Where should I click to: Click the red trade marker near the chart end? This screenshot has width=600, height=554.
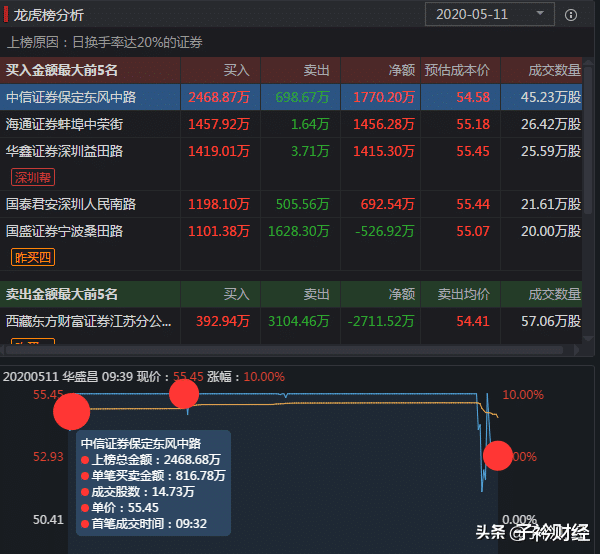tap(498, 456)
